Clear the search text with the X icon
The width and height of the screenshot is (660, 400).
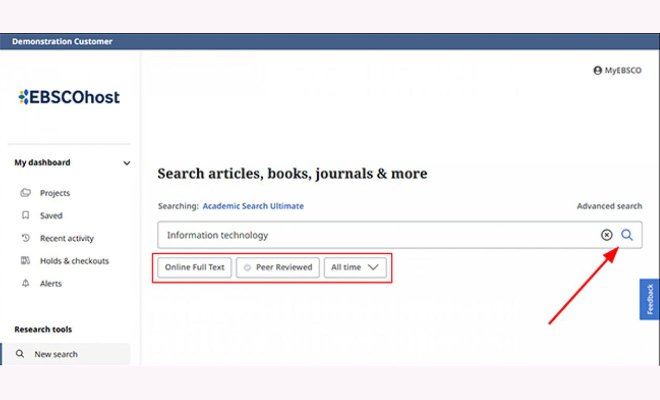coord(607,235)
